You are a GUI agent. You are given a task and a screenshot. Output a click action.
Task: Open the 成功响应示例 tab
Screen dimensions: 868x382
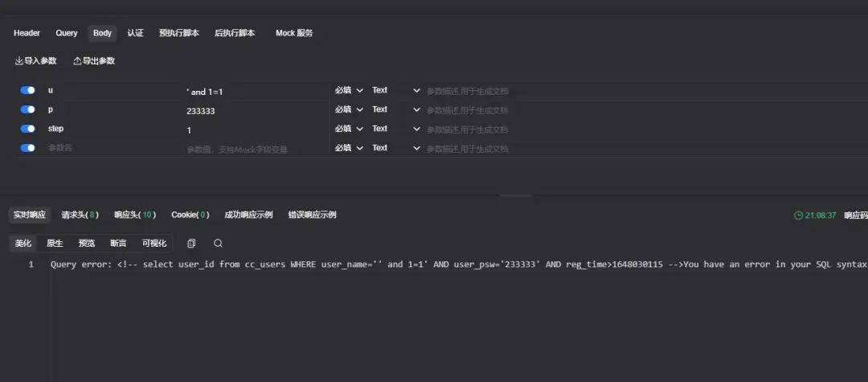(x=248, y=215)
